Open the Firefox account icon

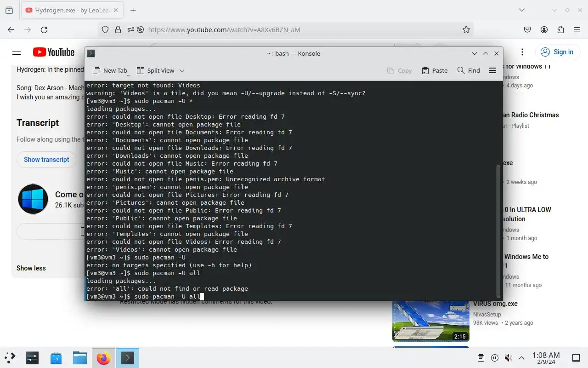pos(544,29)
